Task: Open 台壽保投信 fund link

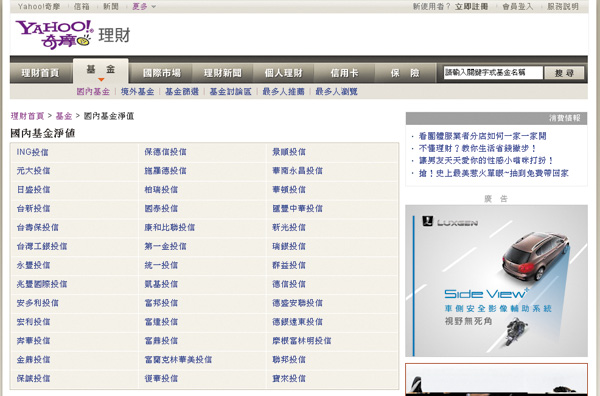Action: click(38, 228)
